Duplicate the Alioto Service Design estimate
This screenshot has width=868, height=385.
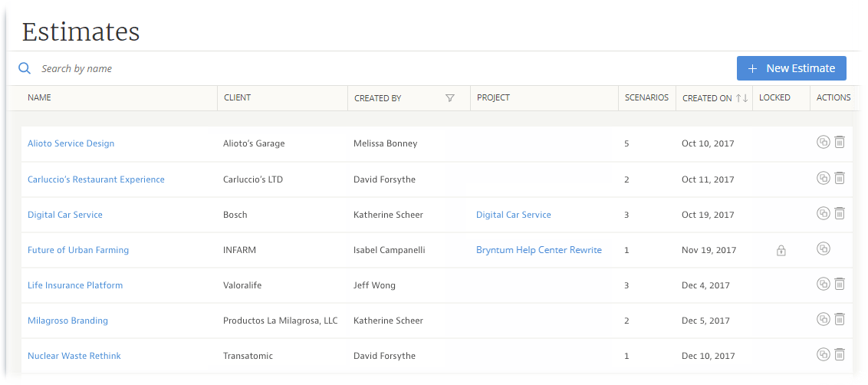point(824,143)
